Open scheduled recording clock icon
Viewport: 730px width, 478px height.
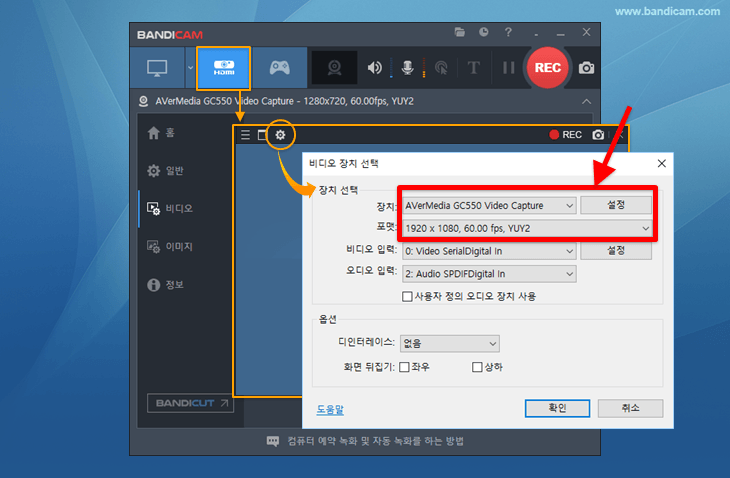tap(484, 32)
